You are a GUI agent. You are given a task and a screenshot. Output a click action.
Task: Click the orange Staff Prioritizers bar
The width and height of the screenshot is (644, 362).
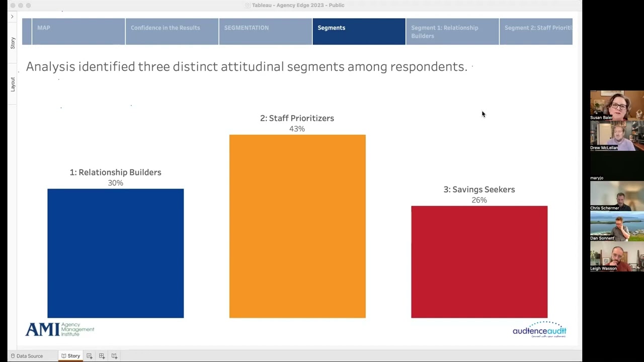[297, 226]
